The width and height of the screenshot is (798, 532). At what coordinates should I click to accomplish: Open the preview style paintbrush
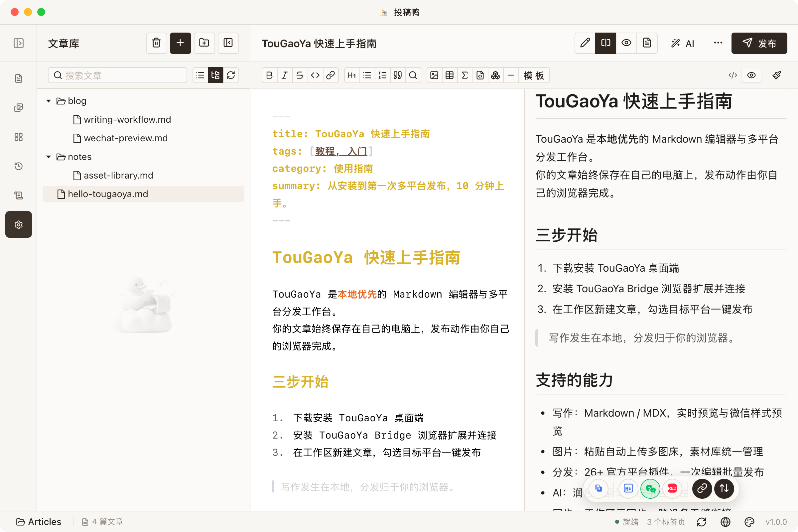coord(777,75)
